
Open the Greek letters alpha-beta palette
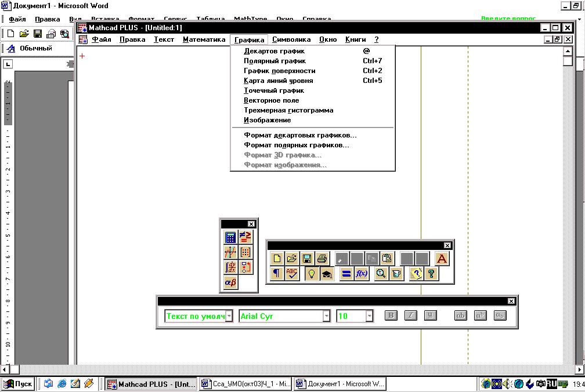tap(230, 282)
